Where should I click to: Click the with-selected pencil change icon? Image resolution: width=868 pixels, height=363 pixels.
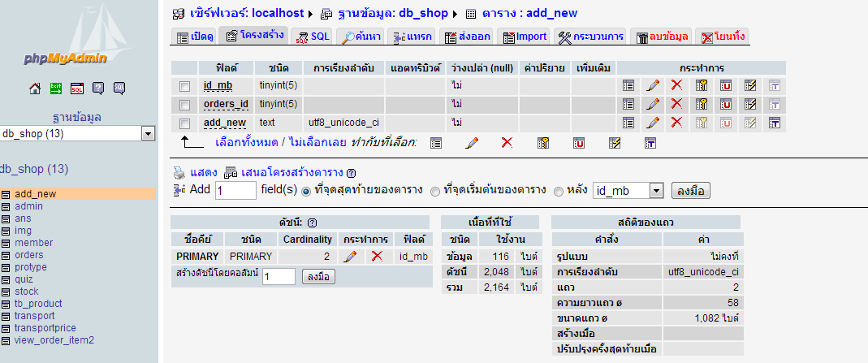(x=472, y=143)
